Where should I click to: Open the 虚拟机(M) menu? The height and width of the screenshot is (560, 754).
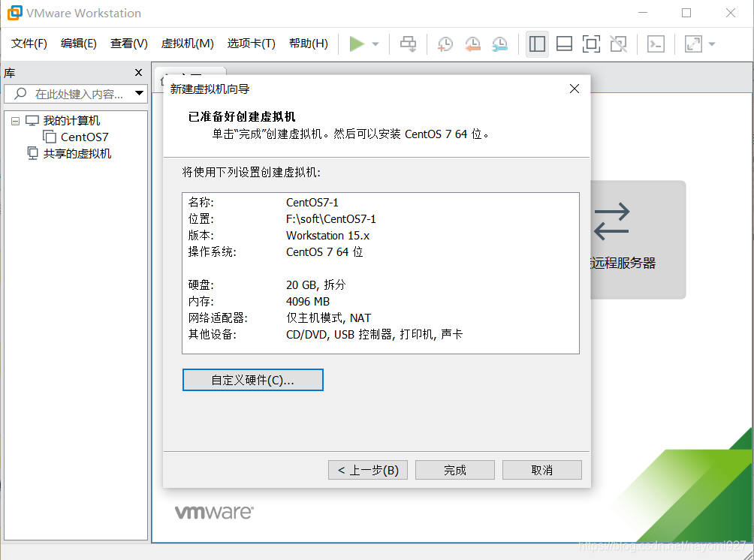(x=187, y=44)
